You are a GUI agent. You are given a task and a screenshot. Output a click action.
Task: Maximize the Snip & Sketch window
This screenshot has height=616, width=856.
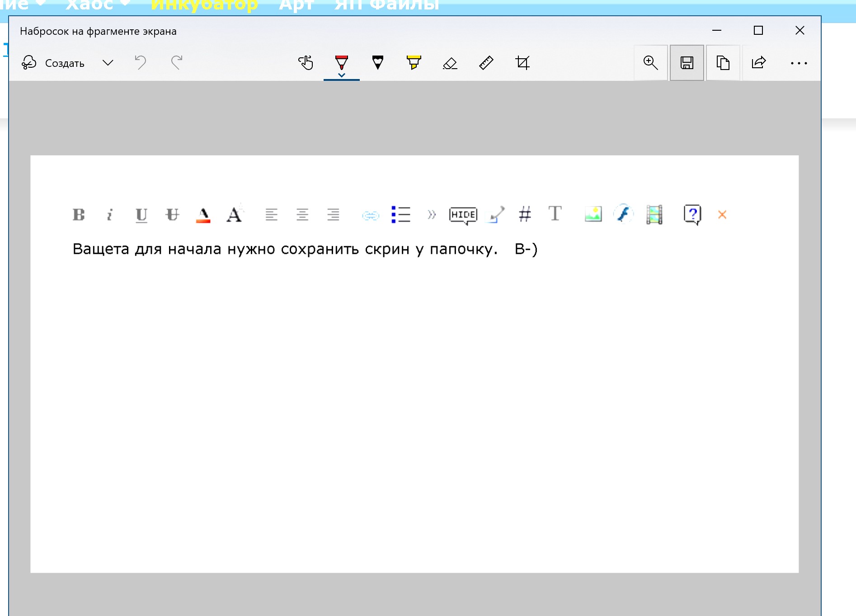758,30
